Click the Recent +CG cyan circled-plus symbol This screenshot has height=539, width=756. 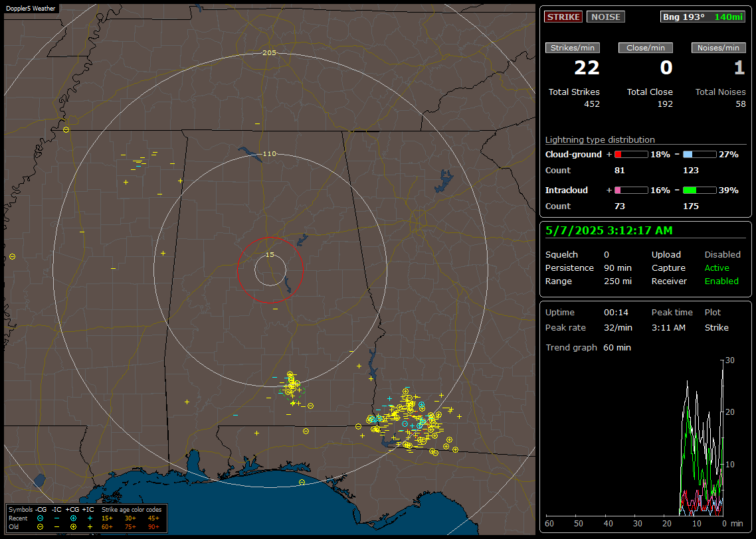point(73,518)
